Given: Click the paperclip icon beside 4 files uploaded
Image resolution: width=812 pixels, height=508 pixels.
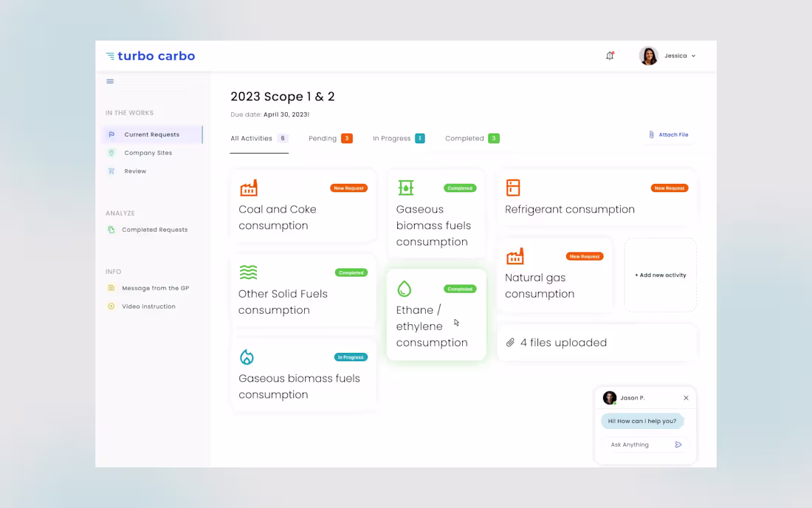Looking at the screenshot, I should (512, 343).
